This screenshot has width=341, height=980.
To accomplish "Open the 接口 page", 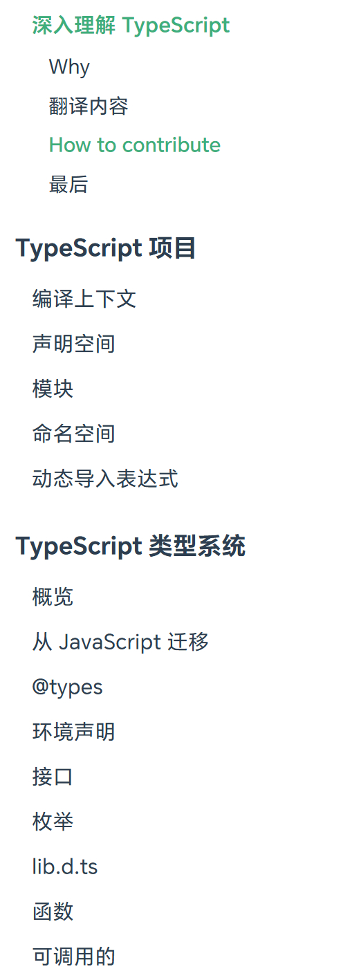I will 53,777.
